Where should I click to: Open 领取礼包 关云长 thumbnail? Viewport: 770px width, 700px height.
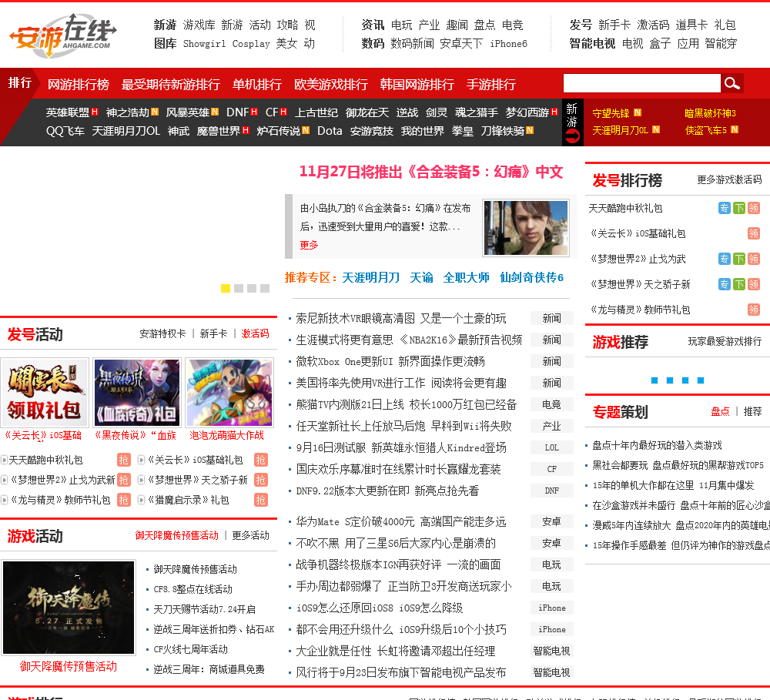pos(45,393)
